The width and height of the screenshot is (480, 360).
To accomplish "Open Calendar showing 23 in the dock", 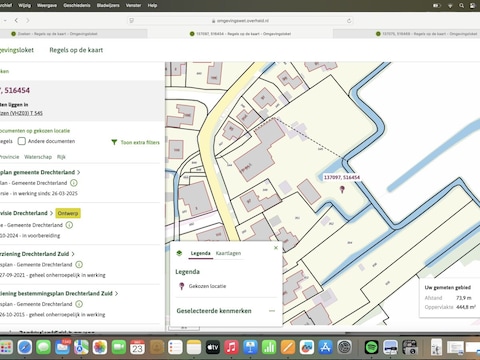I will coord(137,347).
